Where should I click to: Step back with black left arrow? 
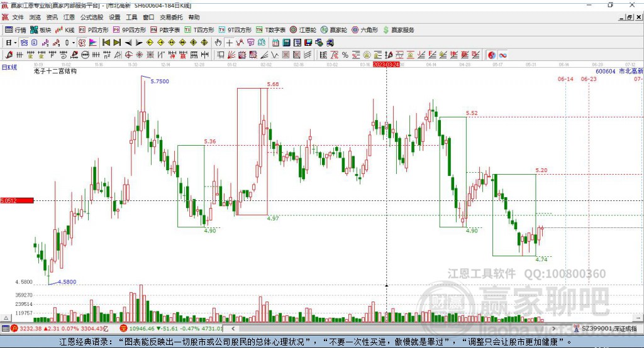click(128, 43)
